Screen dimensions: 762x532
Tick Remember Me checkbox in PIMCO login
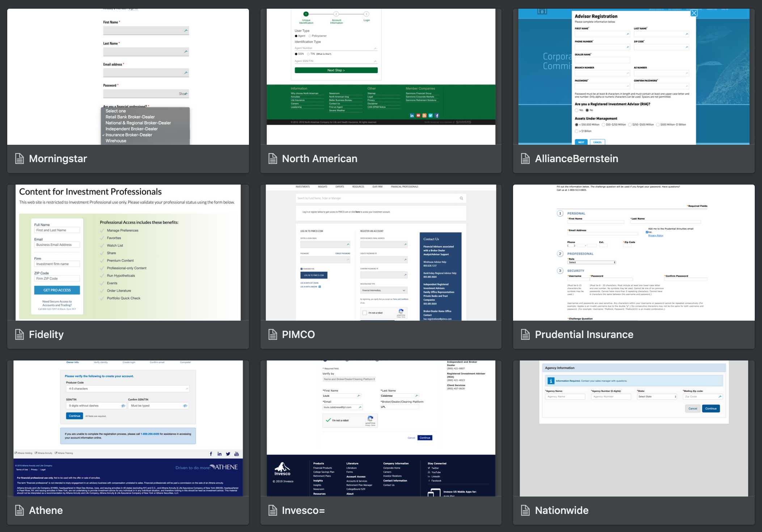click(301, 269)
